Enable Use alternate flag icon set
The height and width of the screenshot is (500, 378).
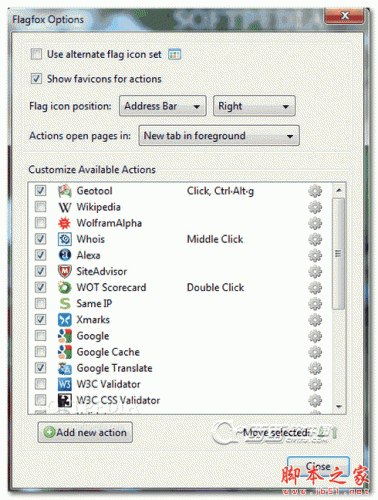click(x=36, y=54)
